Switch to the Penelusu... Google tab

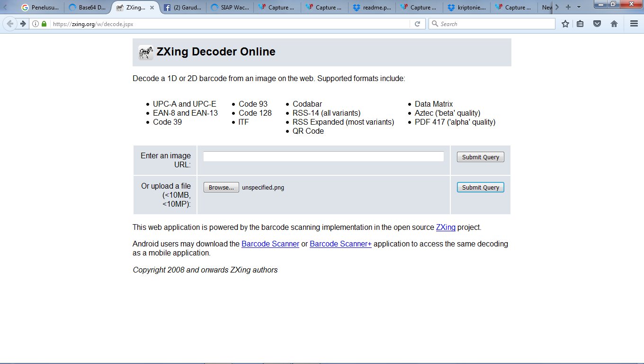coord(40,8)
